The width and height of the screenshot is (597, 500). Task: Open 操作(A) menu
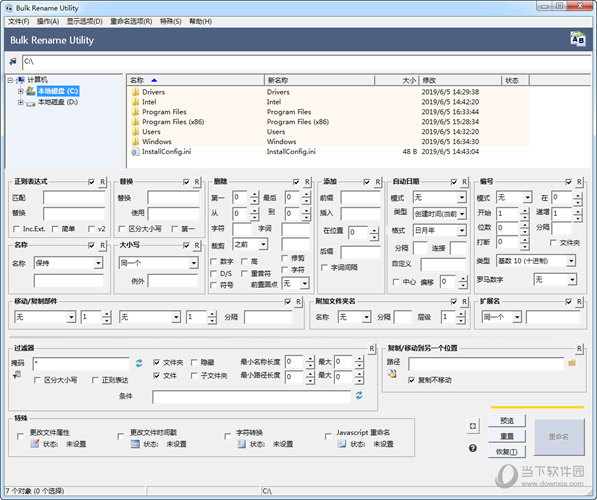pyautogui.click(x=48, y=21)
